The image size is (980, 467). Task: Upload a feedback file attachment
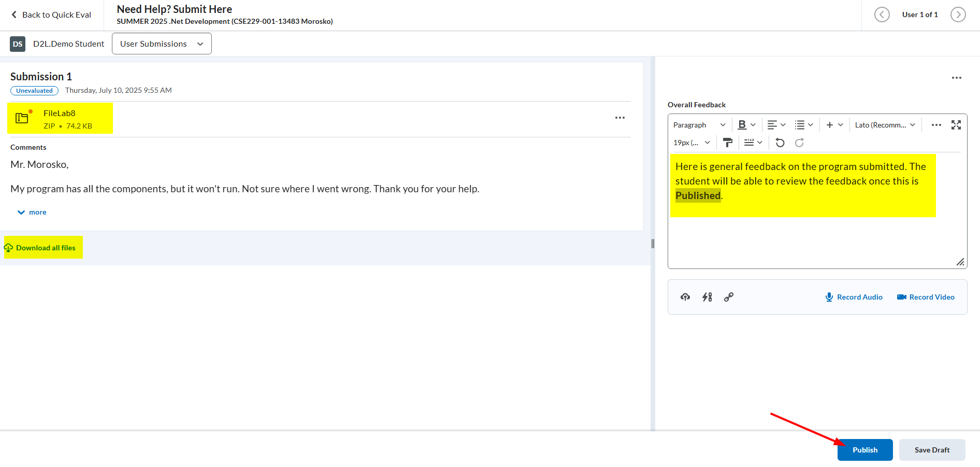[685, 297]
